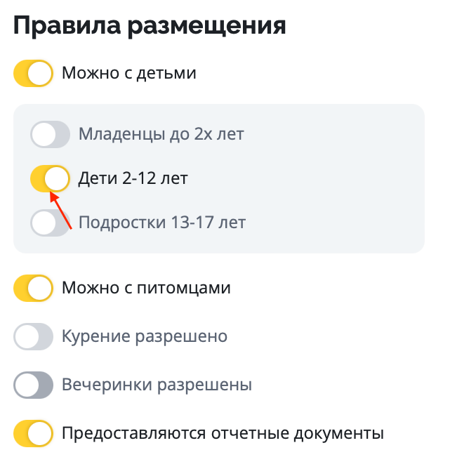Screen dimensions: 476x476
Task: Click the 'Можно с детьми' label text
Action: tap(128, 74)
